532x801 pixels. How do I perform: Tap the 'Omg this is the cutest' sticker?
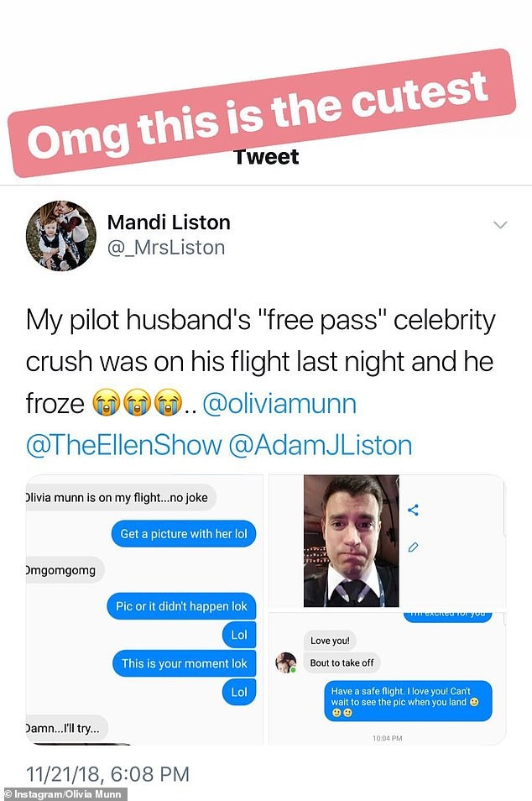tap(262, 113)
